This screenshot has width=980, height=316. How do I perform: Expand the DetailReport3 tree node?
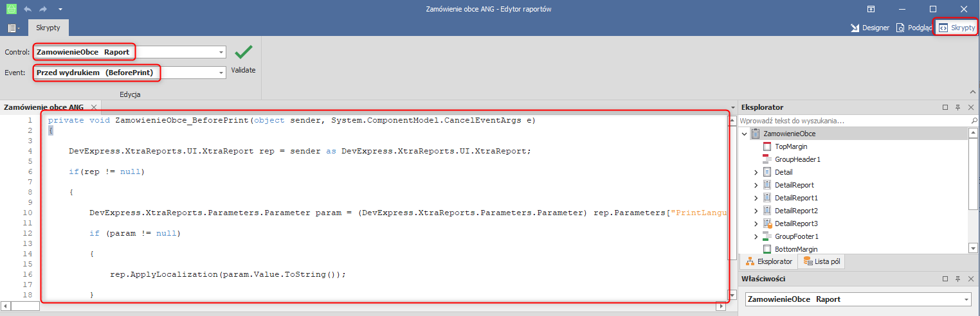[x=756, y=224]
